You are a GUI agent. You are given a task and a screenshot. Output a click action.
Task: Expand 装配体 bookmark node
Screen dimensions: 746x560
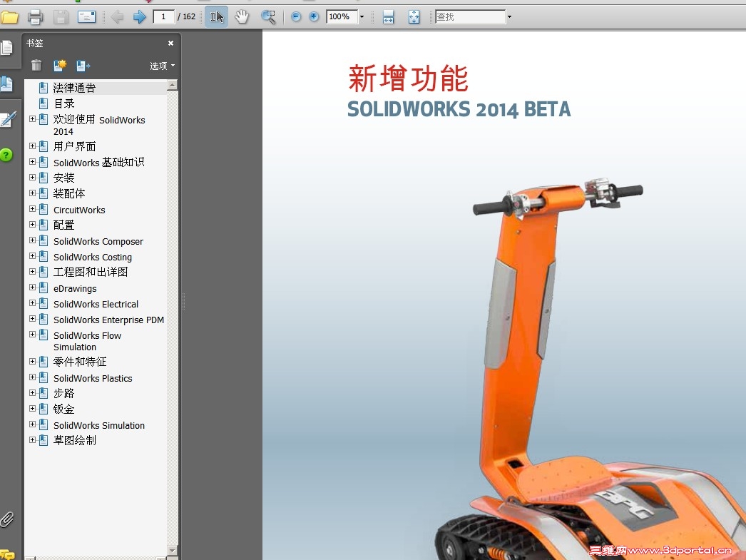(x=32, y=193)
